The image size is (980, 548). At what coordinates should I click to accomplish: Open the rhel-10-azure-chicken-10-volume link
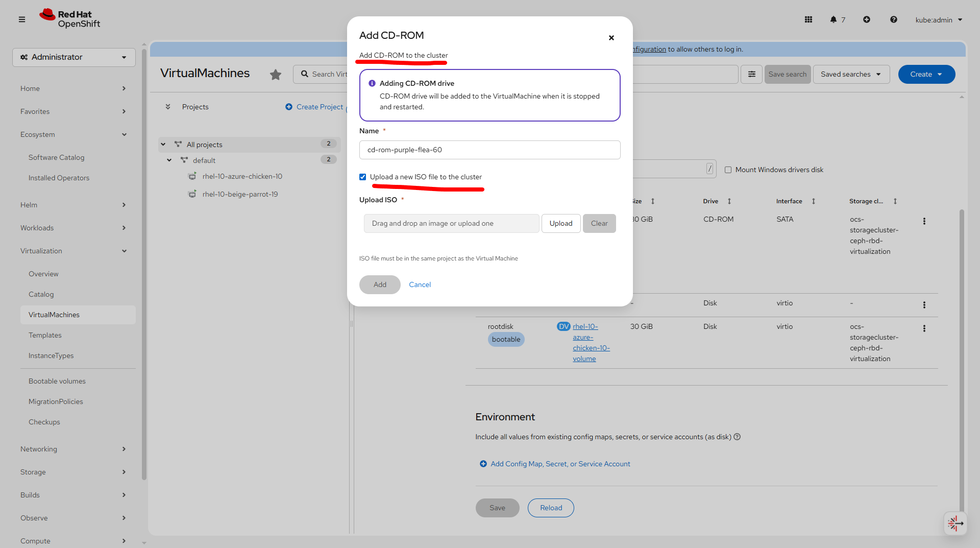point(591,343)
